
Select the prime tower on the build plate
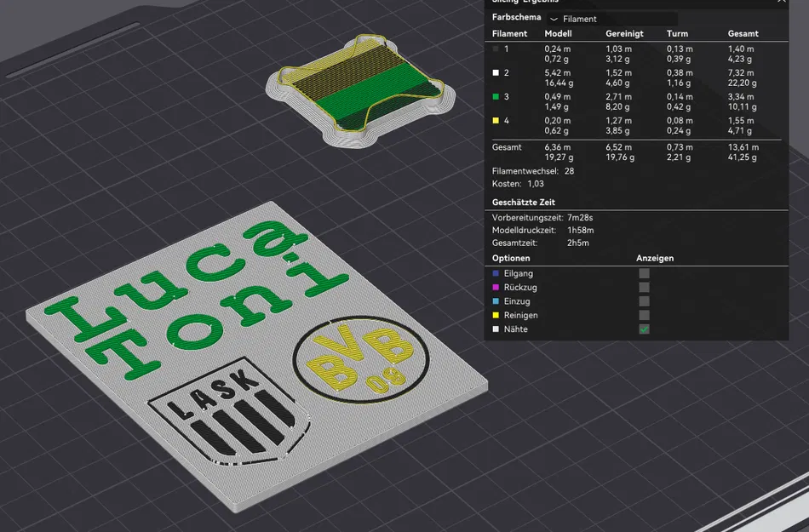pos(361,92)
